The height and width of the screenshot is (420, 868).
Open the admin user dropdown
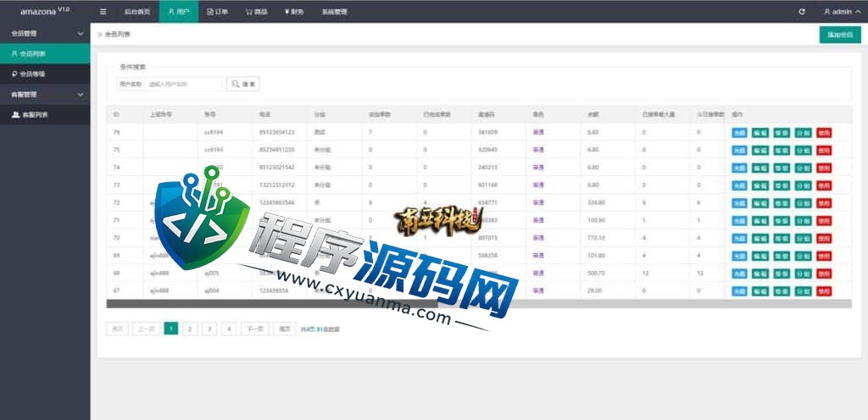coord(842,12)
